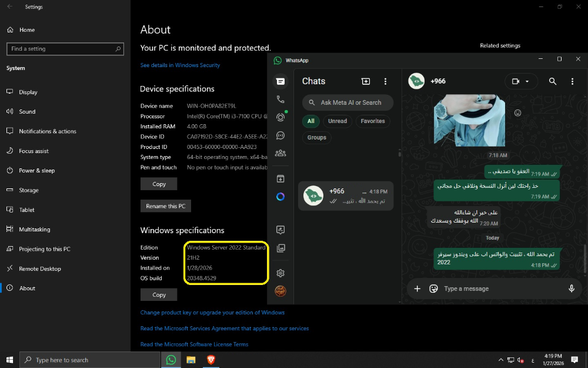Open See details in Windows Security link

tap(180, 65)
